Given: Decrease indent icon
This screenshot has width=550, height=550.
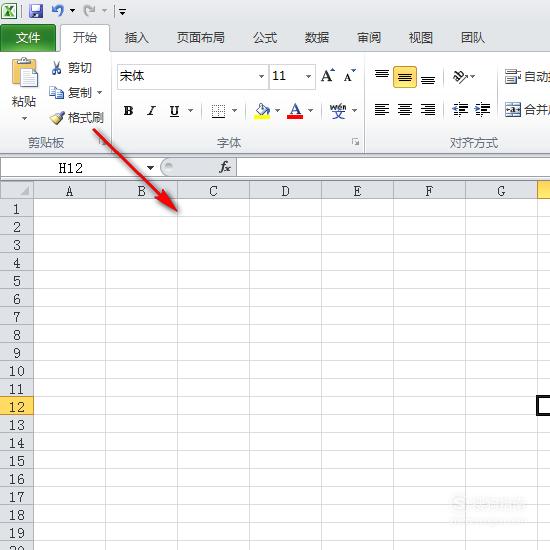Looking at the screenshot, I should (460, 110).
